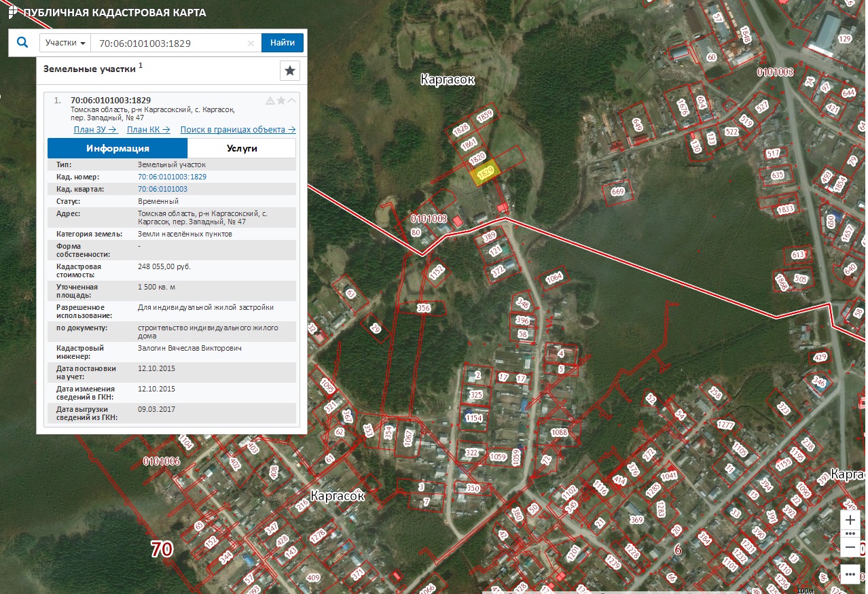Open the bottom three-dots map menu

[x=850, y=574]
